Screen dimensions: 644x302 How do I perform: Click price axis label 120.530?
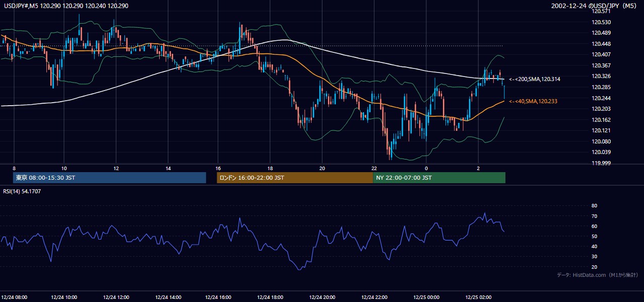tap(602, 22)
